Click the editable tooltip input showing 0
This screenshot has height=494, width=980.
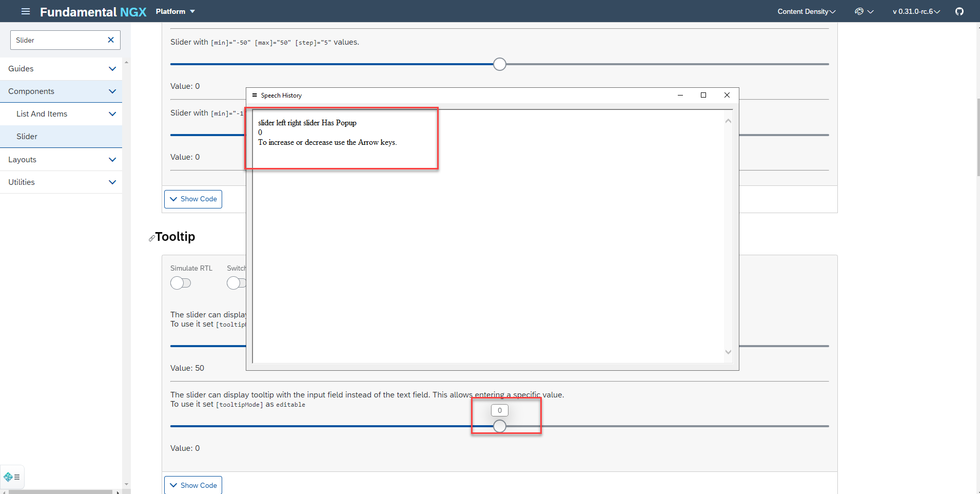coord(499,410)
